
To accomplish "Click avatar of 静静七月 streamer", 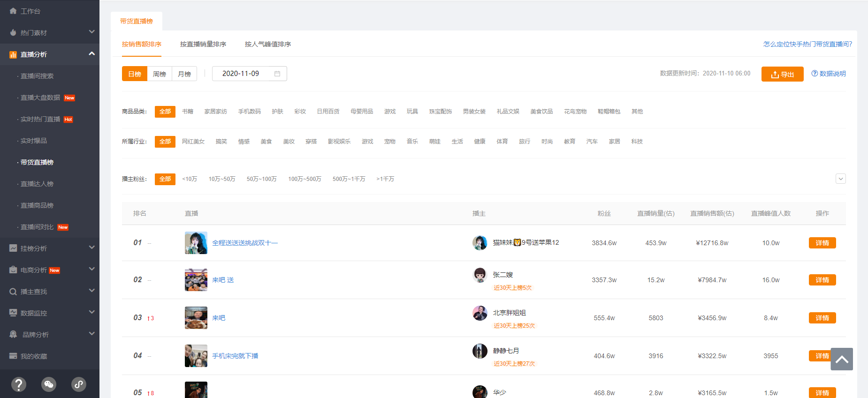I will [480, 351].
